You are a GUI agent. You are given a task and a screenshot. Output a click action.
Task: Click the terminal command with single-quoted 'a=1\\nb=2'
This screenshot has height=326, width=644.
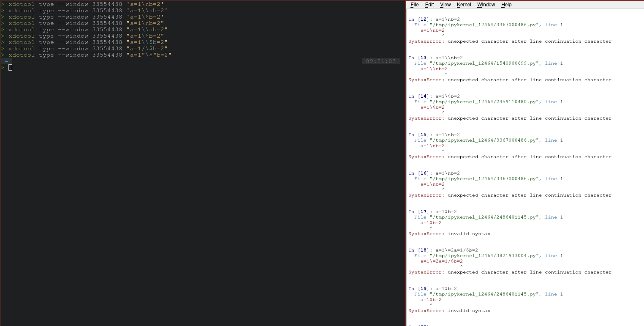tap(88, 11)
